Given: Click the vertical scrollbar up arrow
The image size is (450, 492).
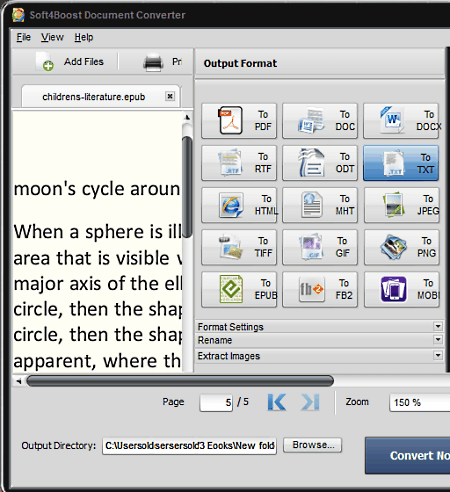Looking at the screenshot, I should (x=187, y=117).
